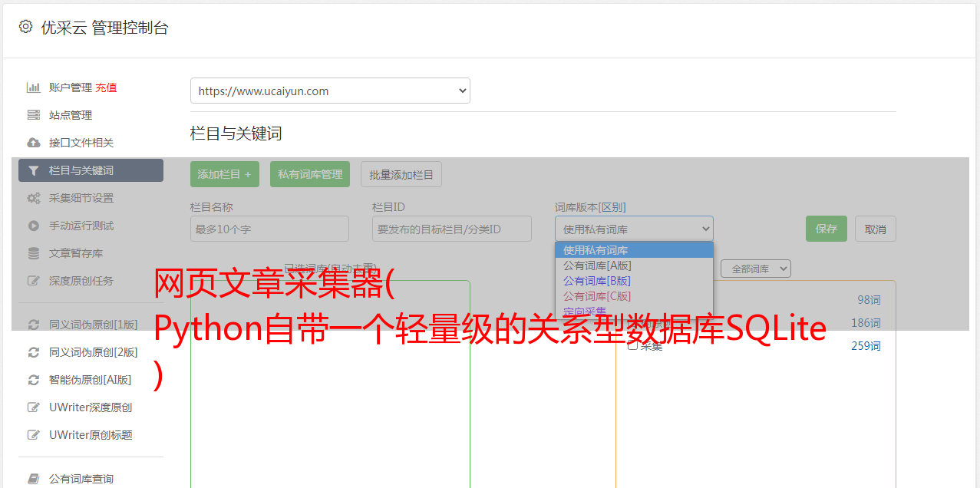Click the 取消 button
Image resolution: width=980 pixels, height=488 pixels.
coord(876,229)
